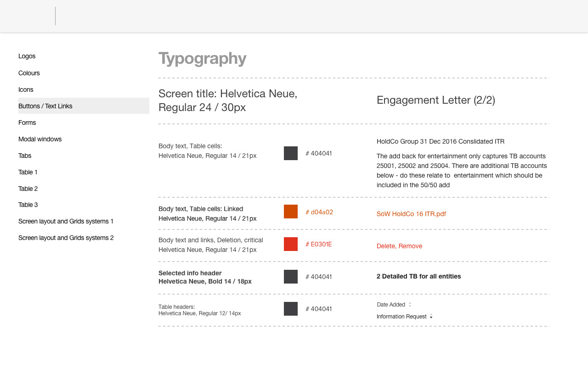The height and width of the screenshot is (390, 588).
Task: Pick the orange d04a02 colour swatch
Action: (291, 212)
